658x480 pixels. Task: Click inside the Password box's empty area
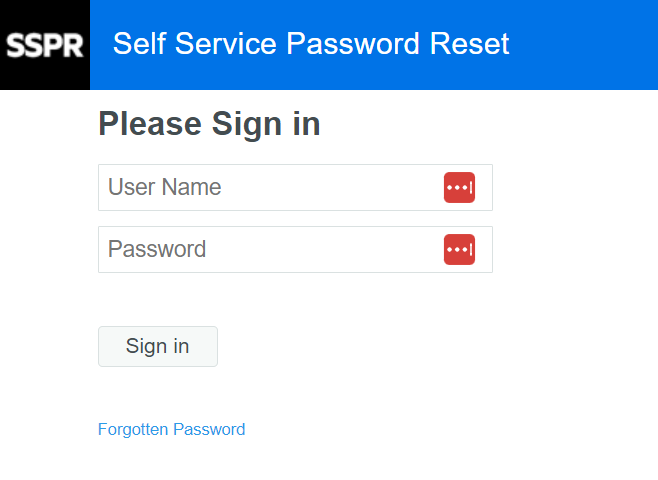(x=323, y=250)
